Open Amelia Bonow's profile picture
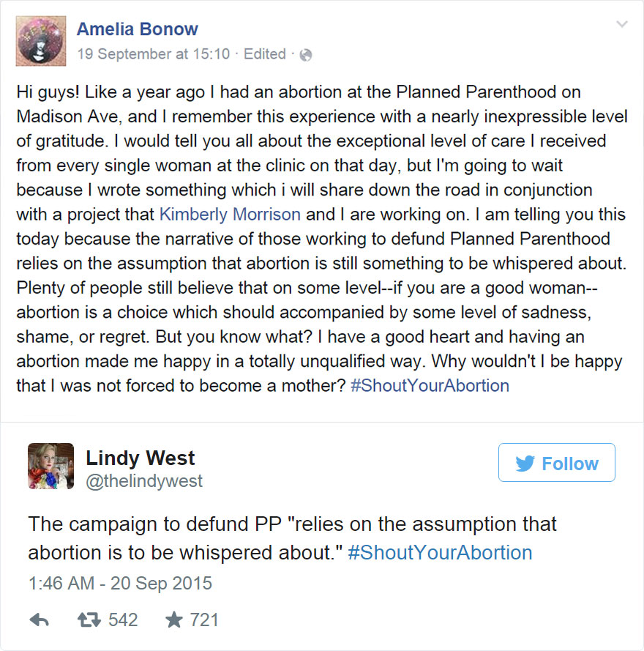 click(x=40, y=40)
